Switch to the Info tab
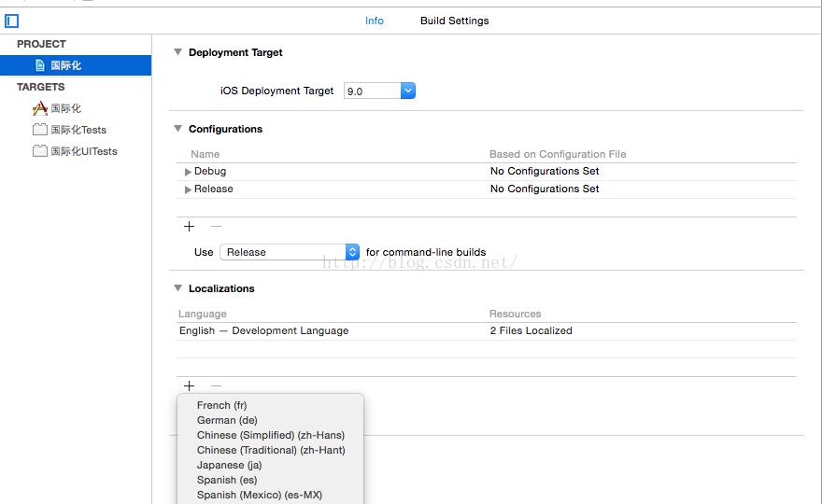The height and width of the screenshot is (504, 822). tap(375, 21)
